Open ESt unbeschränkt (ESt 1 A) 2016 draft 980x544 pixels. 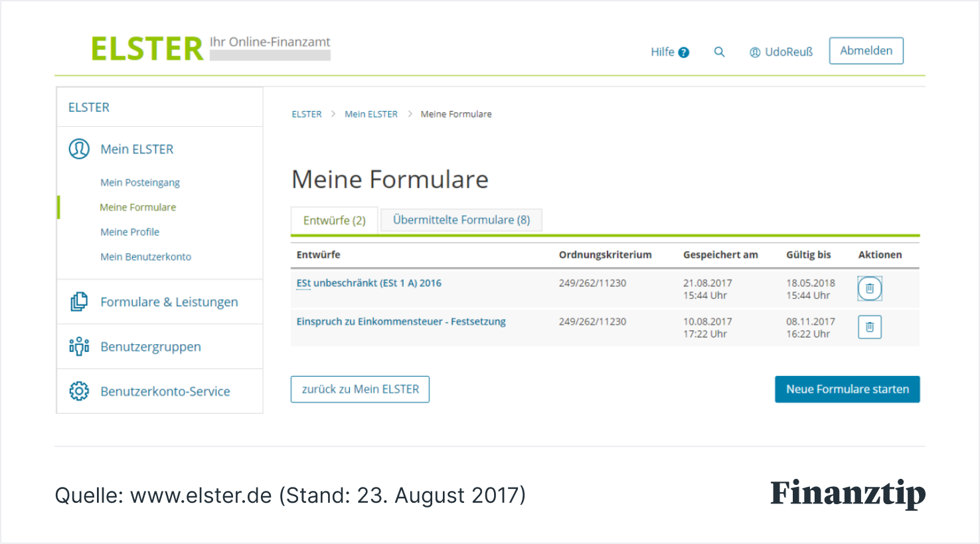pyautogui.click(x=368, y=283)
